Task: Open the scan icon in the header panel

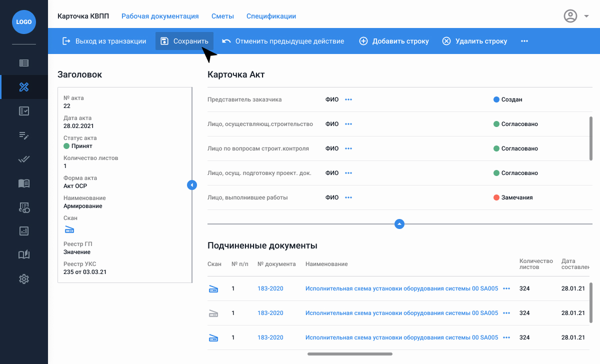Action: 69,229
